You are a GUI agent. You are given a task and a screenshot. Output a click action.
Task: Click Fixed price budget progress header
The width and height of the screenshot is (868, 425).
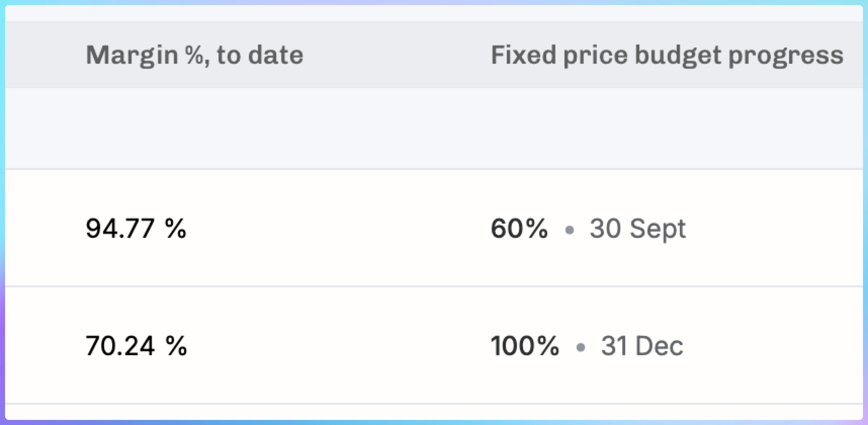[667, 55]
